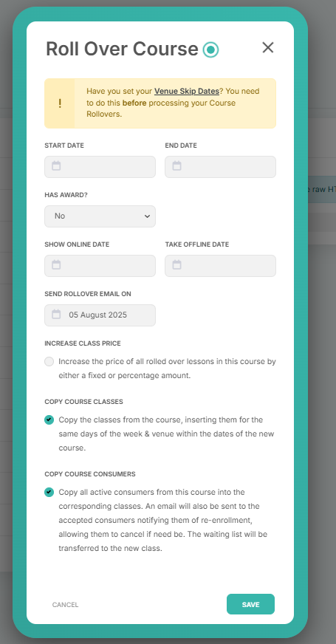Click into the End Date input field

tap(220, 167)
